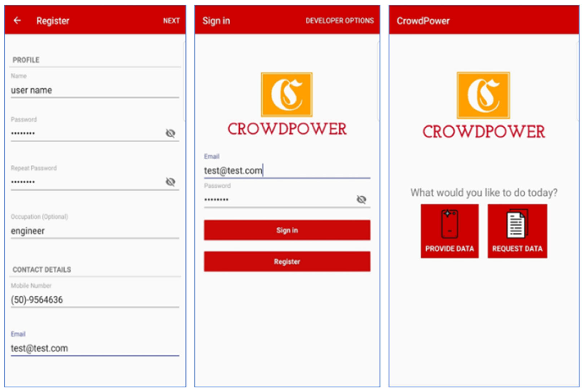Click CrowdPower logo on home screen

pos(483,95)
